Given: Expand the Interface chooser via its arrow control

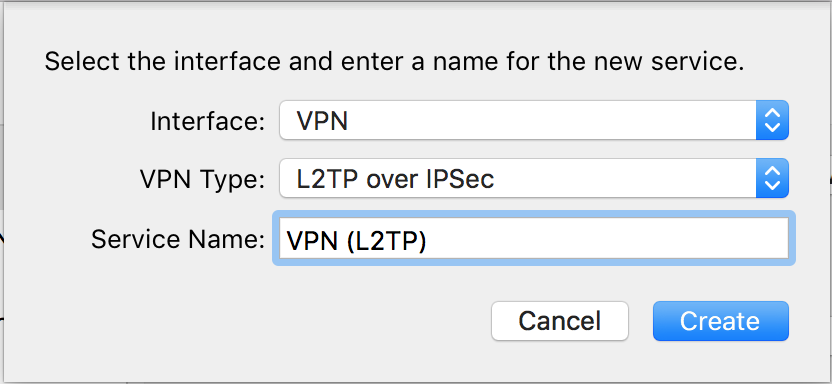Looking at the screenshot, I should [772, 120].
